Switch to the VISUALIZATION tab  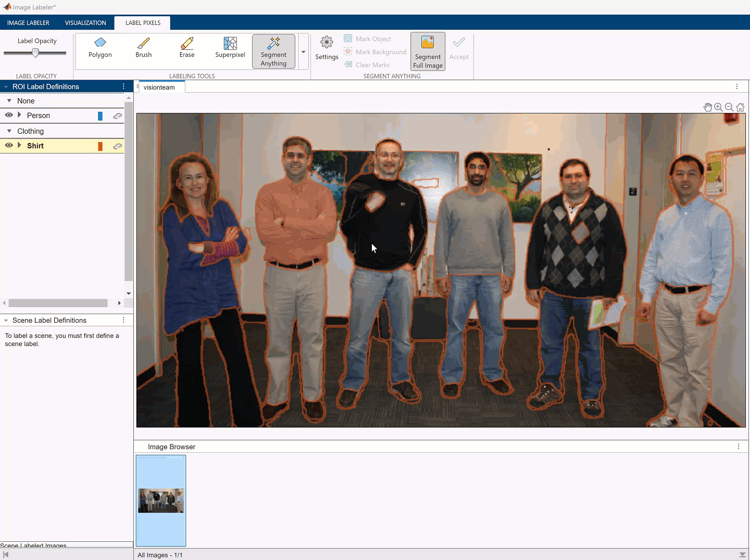(85, 23)
